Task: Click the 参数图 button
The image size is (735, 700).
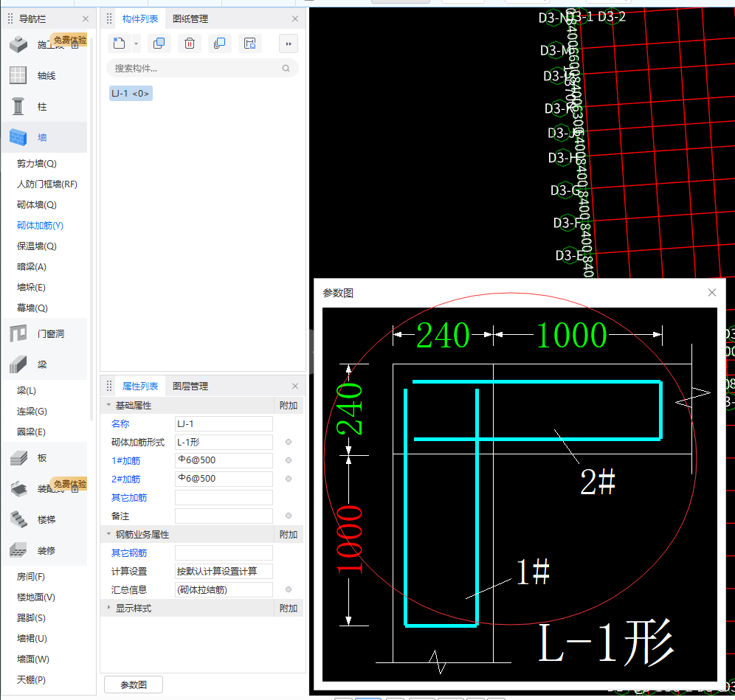Action: coord(134,685)
